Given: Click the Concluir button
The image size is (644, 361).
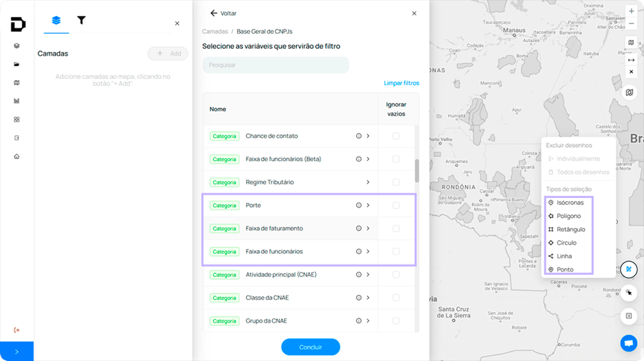Looking at the screenshot, I should click(x=310, y=347).
